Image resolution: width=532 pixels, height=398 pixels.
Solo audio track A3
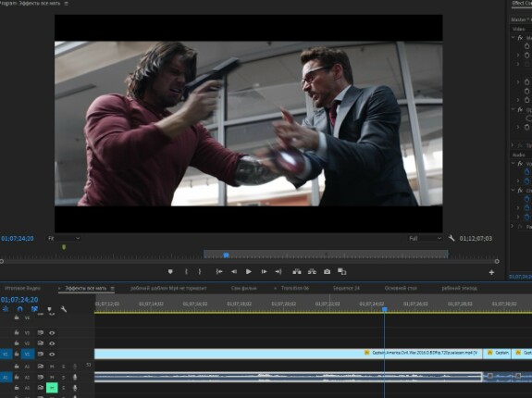[x=64, y=388]
